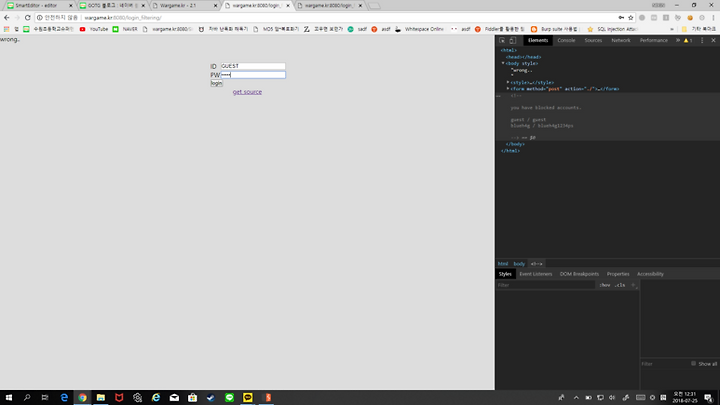The image size is (720, 405).
Task: Focus the Styles filter input
Action: pos(546,285)
